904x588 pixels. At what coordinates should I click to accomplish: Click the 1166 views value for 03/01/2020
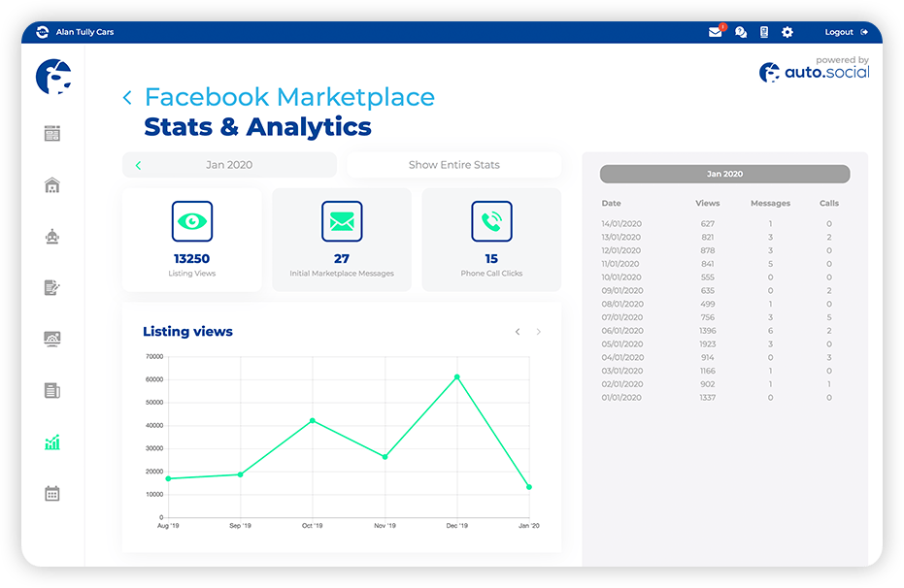pos(708,371)
